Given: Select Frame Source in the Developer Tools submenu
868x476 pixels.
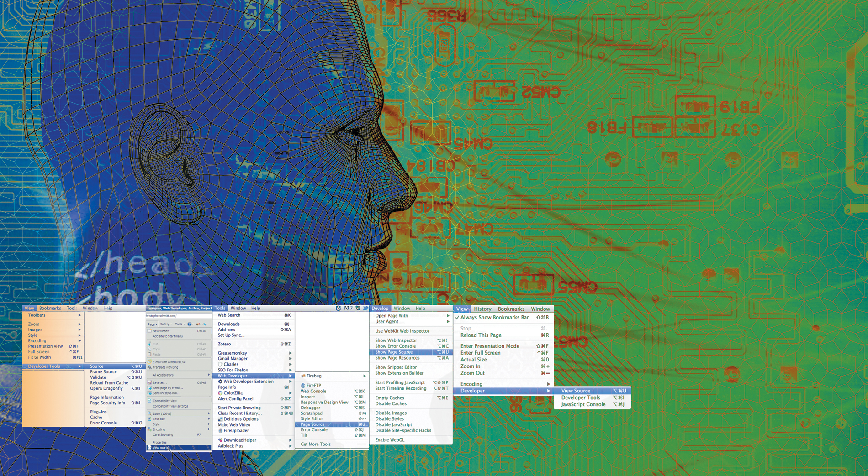Looking at the screenshot, I should point(103,372).
